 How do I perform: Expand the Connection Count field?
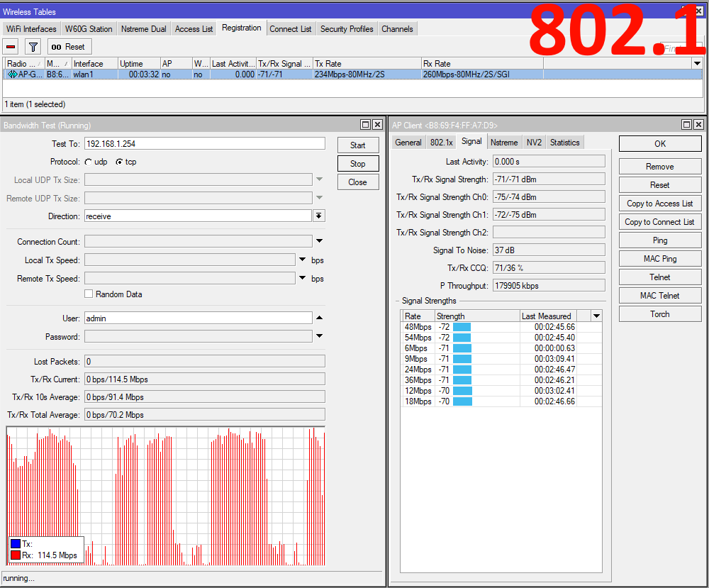pyautogui.click(x=319, y=241)
